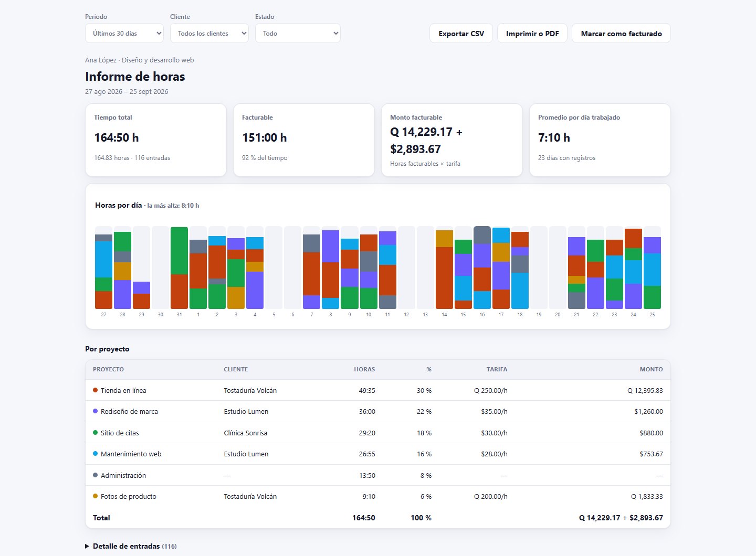The width and height of the screenshot is (756, 556).
Task: Click the blue dot beside Mantenimiento web
Action: tap(95, 454)
